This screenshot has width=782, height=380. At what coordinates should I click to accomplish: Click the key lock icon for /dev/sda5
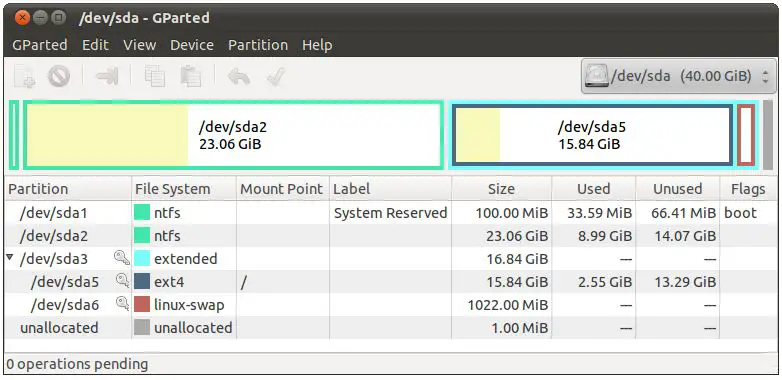(122, 281)
